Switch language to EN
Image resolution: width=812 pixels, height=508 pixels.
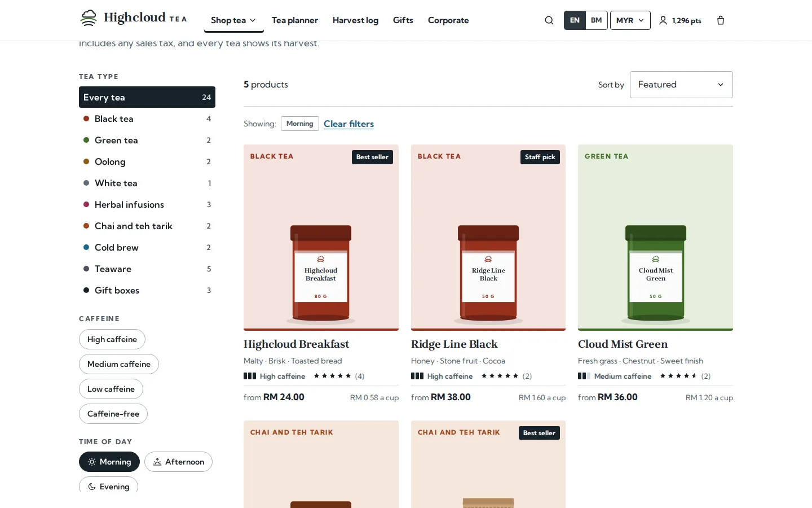(x=575, y=20)
